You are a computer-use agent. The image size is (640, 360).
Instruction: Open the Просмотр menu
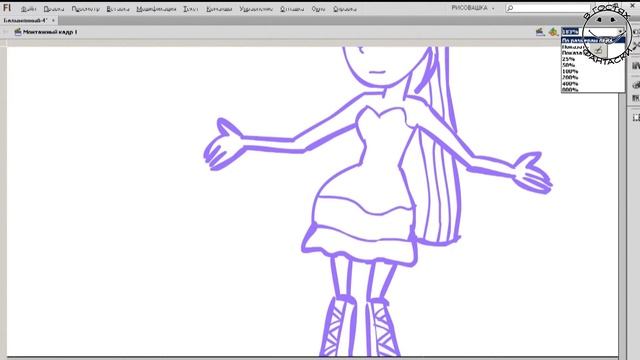86,9
